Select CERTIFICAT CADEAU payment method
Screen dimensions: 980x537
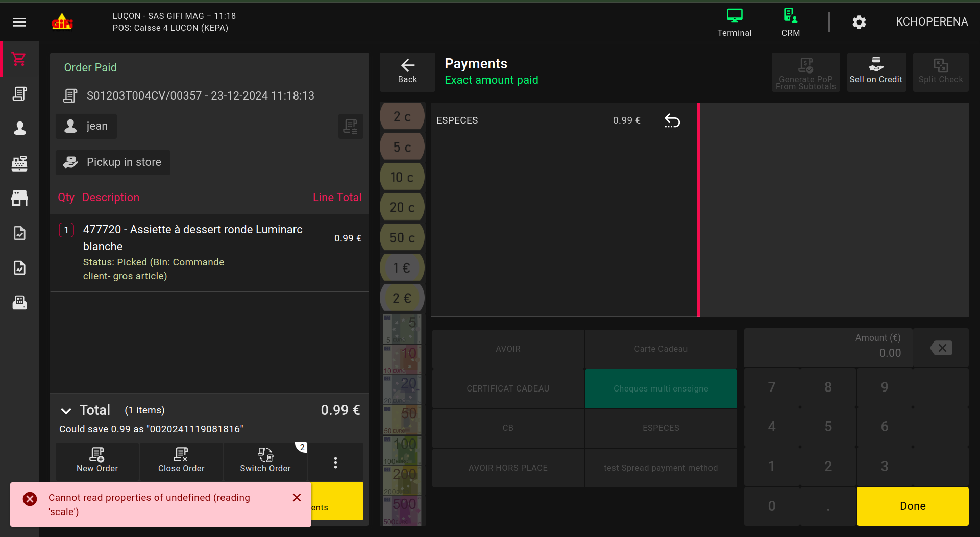(x=508, y=388)
